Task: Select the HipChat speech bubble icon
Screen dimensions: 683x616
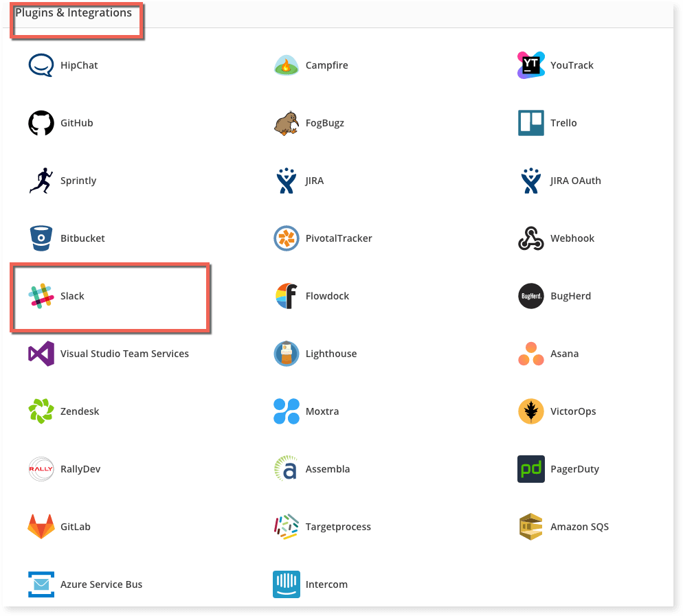Action: point(41,65)
